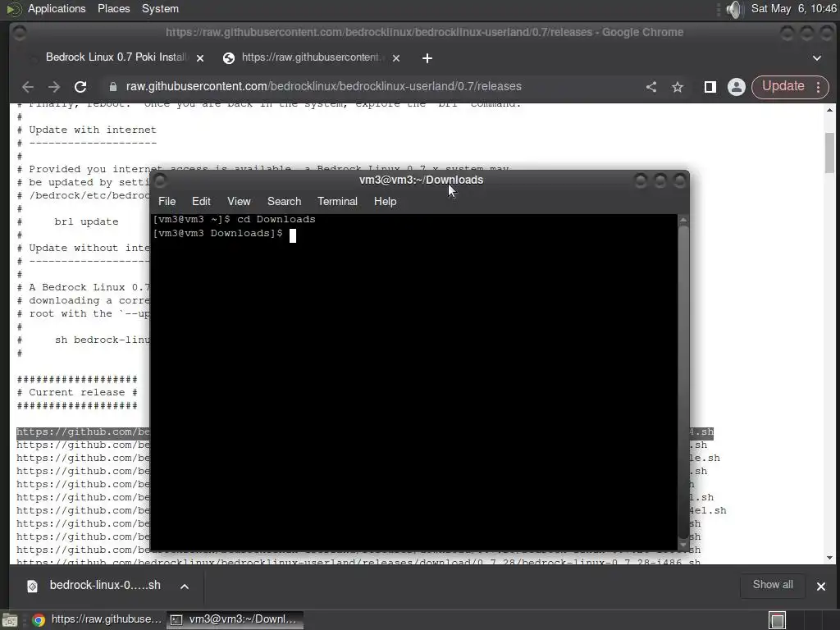Viewport: 840px width, 630px height.
Task: Click Chrome page scrollbar down arrow
Action: coord(830,558)
